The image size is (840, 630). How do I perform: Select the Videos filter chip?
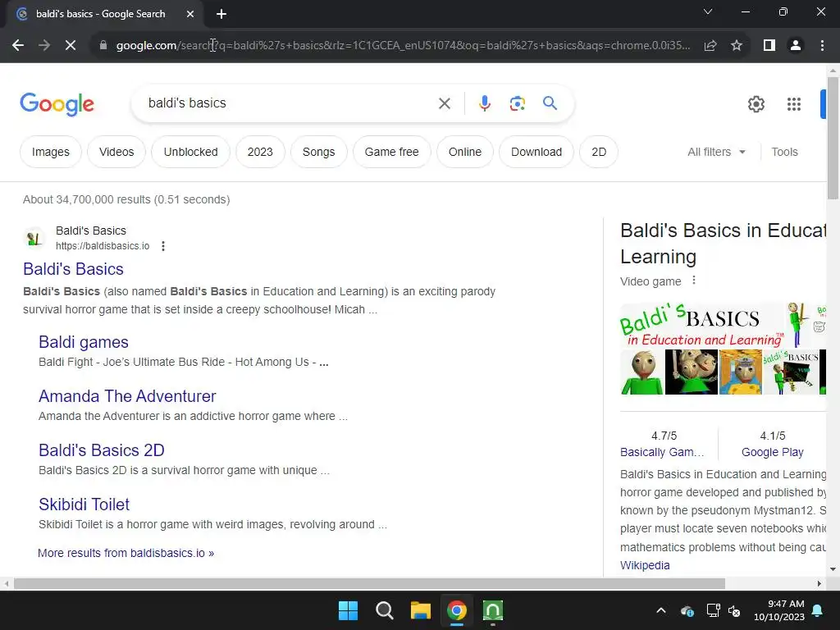[x=116, y=152]
